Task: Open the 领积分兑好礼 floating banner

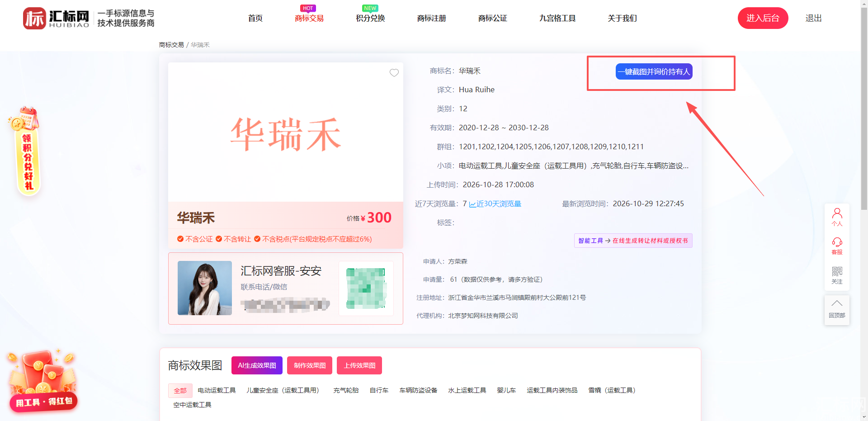Action: tap(26, 151)
